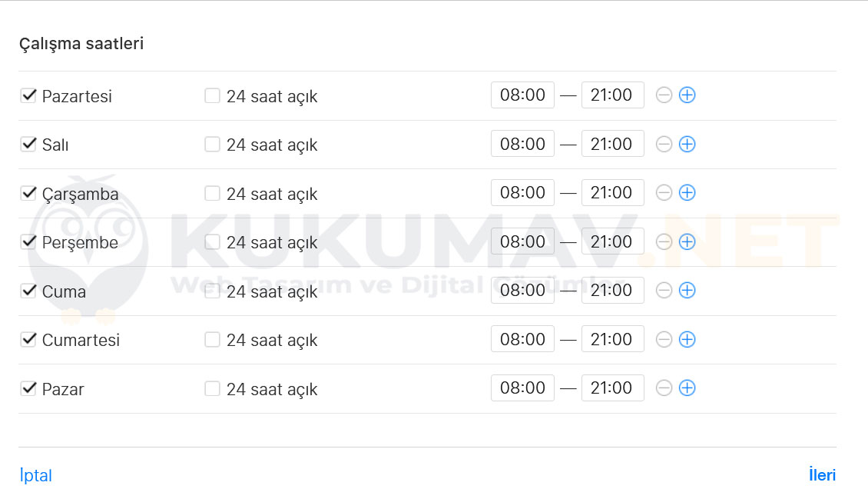Uncheck the Perşembe day checkbox
This screenshot has height=499, width=868.
[28, 241]
